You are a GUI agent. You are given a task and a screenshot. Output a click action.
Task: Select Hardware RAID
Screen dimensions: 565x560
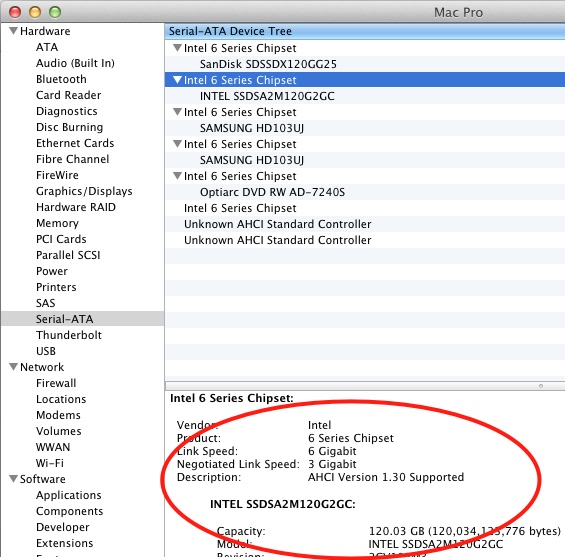coord(76,207)
